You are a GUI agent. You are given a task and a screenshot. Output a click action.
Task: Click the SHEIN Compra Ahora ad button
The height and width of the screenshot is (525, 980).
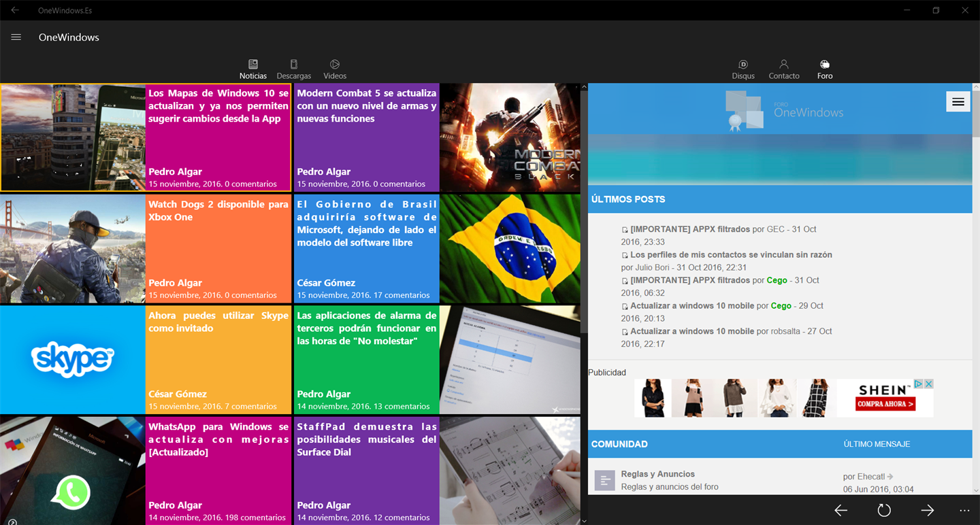(x=885, y=404)
